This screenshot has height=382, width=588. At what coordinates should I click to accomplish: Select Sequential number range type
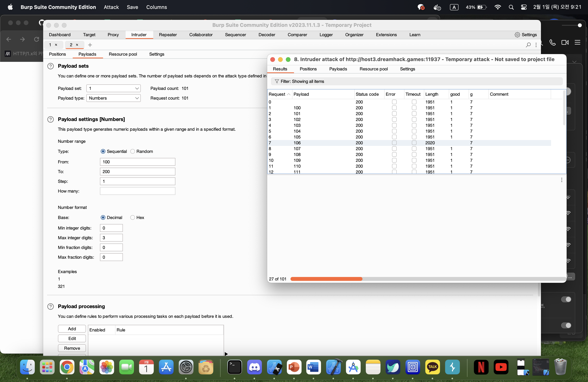[x=103, y=152]
